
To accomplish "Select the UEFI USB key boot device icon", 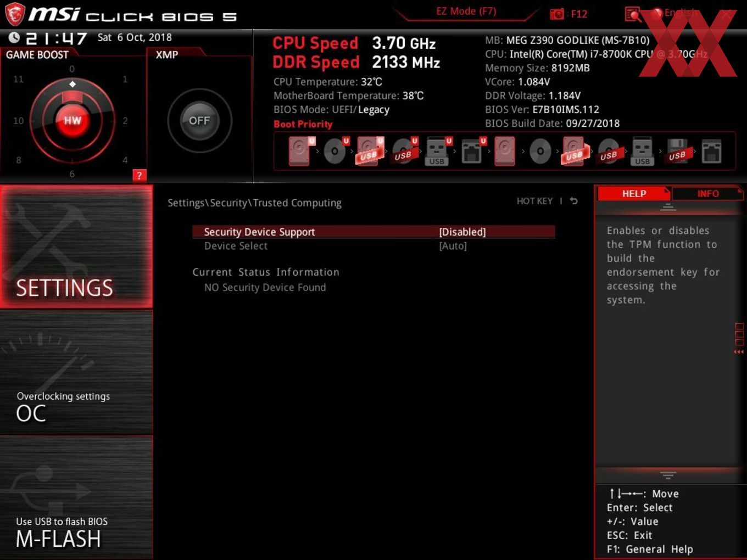I will tap(438, 151).
